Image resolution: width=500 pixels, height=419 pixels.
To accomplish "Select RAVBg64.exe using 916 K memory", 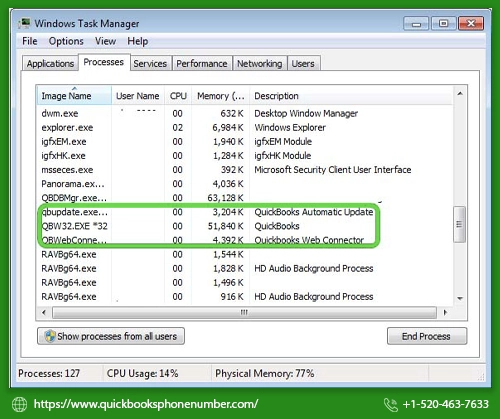I will (244, 297).
